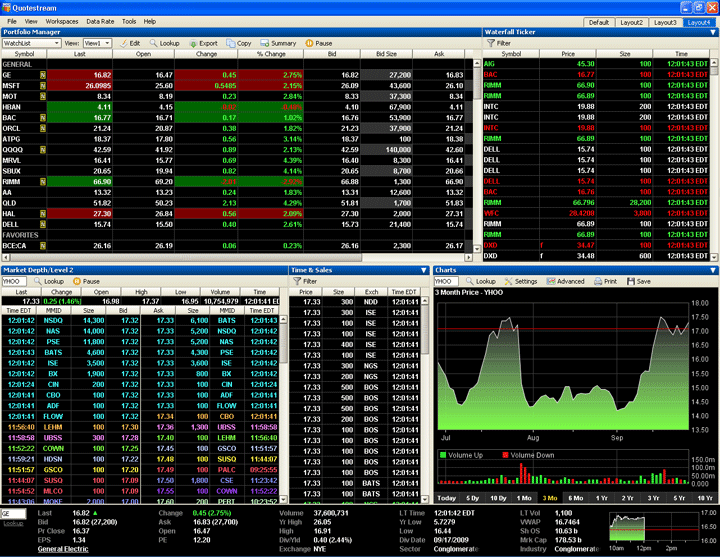Open the portfolio Summary
Image resolution: width=720 pixels, height=557 pixels.
[x=278, y=43]
